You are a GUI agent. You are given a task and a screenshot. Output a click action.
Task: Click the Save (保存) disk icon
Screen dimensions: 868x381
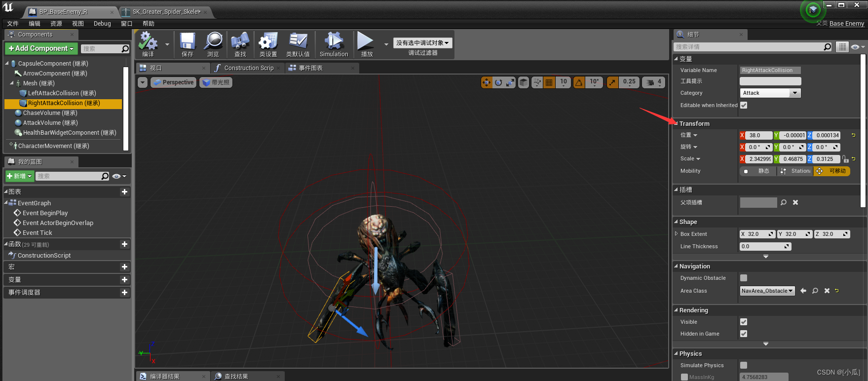188,41
